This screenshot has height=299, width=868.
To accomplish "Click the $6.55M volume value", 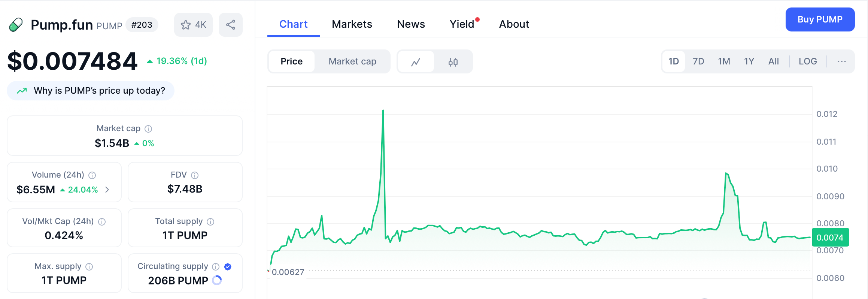I will (x=36, y=190).
